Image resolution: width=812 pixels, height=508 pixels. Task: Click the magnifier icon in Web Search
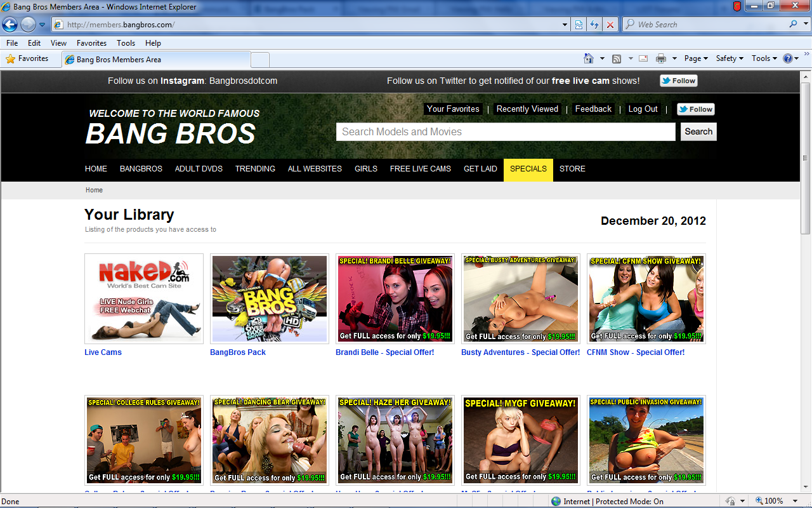point(793,24)
